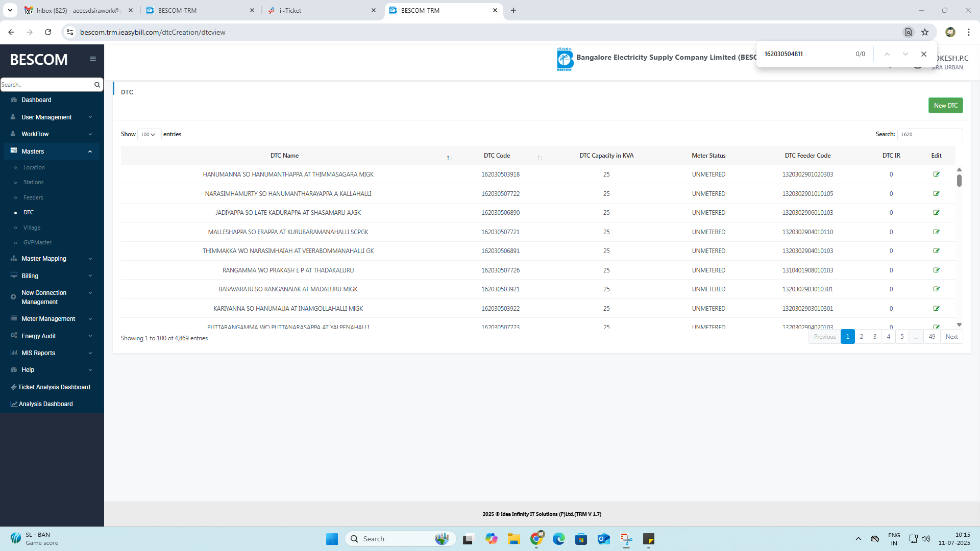980x551 pixels.
Task: Open Microsoft Edge from taskbar
Action: (x=558, y=539)
